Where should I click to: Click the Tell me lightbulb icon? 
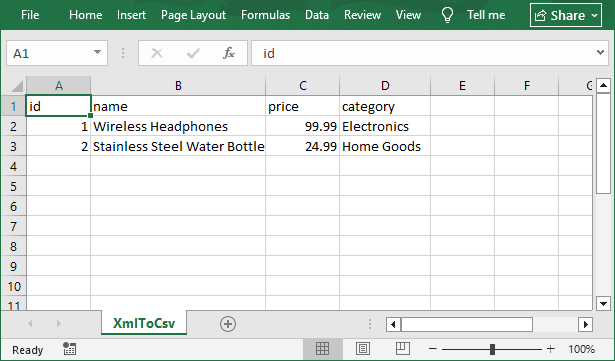(447, 15)
